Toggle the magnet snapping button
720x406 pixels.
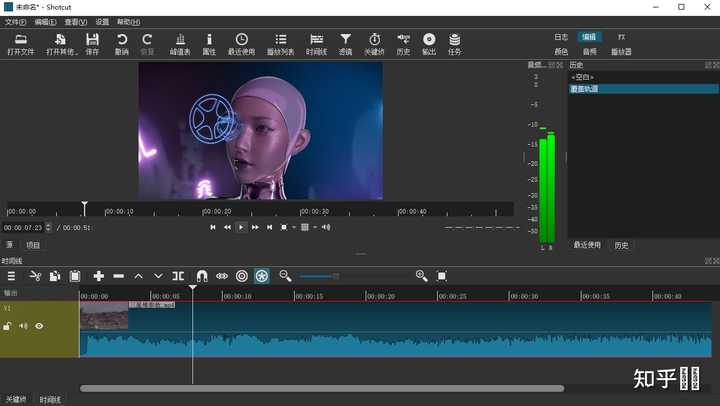tap(201, 276)
